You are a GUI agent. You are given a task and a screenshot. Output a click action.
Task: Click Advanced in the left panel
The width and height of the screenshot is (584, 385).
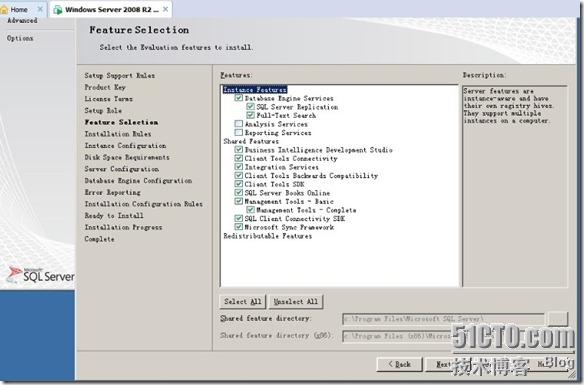[22, 20]
